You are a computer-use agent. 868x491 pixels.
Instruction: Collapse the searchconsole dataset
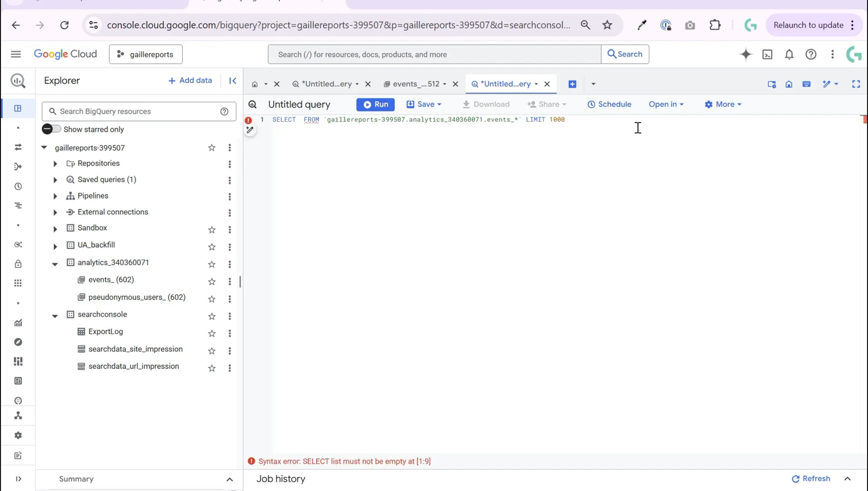[55, 316]
